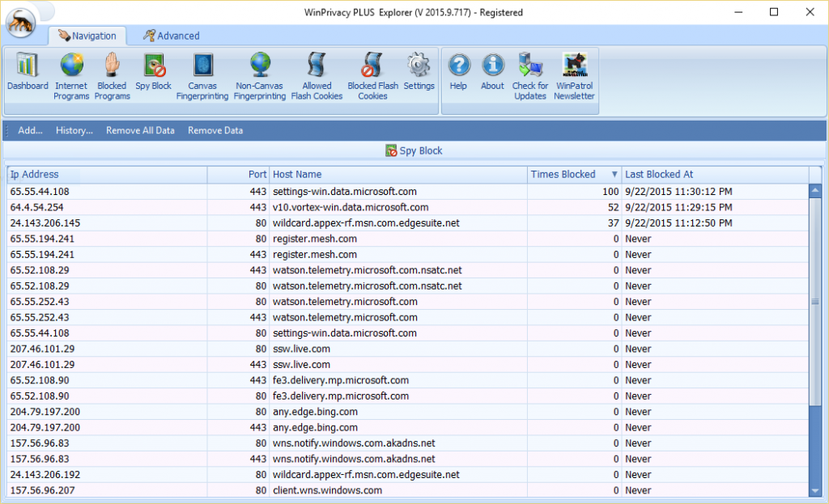Open the Dashboard view
The height and width of the screenshot is (504, 829).
click(x=28, y=72)
